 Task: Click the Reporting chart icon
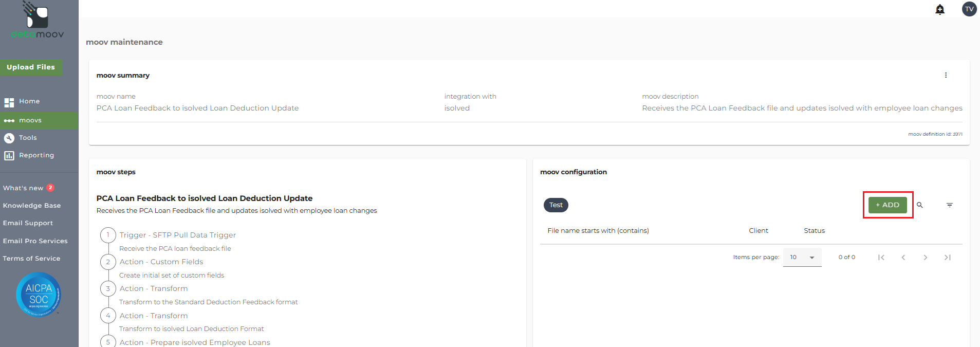[9, 155]
